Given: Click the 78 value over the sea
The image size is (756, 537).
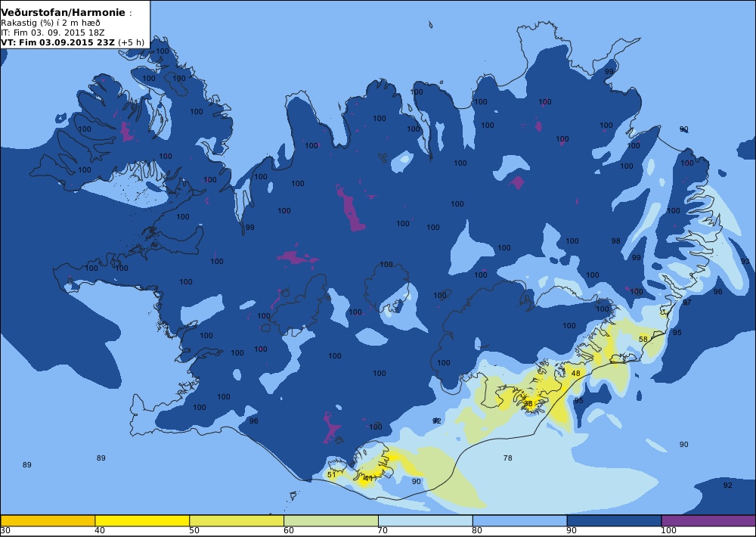Looking at the screenshot, I should 508,458.
